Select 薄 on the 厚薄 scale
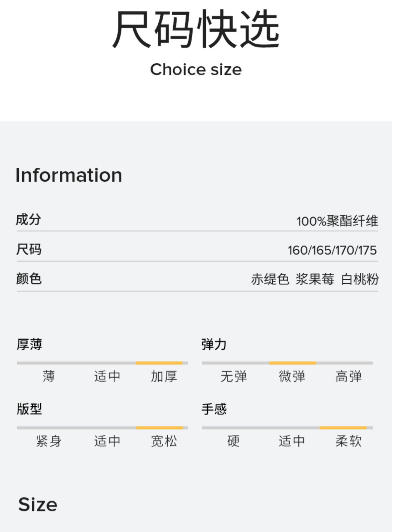The image size is (394, 532). click(49, 376)
